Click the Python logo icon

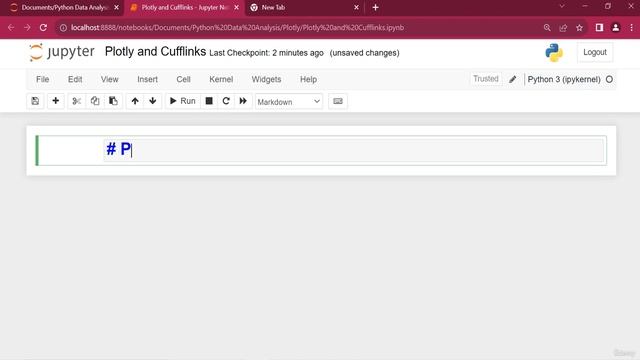554,53
